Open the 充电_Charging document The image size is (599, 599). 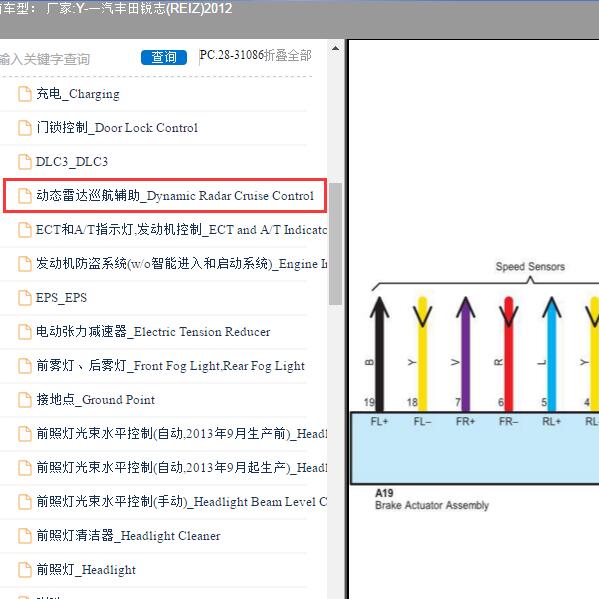click(x=78, y=94)
